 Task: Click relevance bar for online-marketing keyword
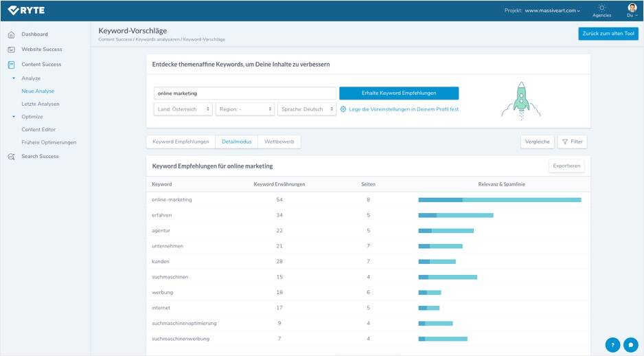coord(499,199)
